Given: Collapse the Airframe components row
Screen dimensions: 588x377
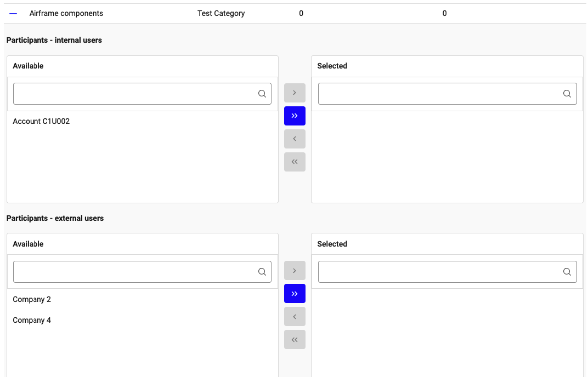Looking at the screenshot, I should coord(14,13).
